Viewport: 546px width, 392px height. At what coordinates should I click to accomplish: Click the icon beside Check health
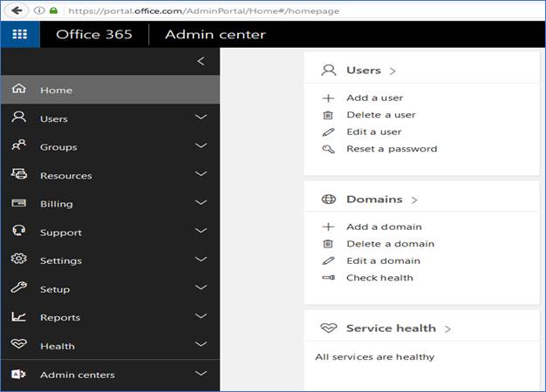(x=328, y=278)
